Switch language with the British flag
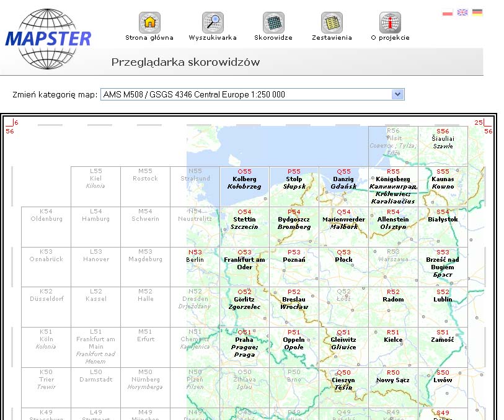Viewport: 504px width, 420px height. click(462, 12)
